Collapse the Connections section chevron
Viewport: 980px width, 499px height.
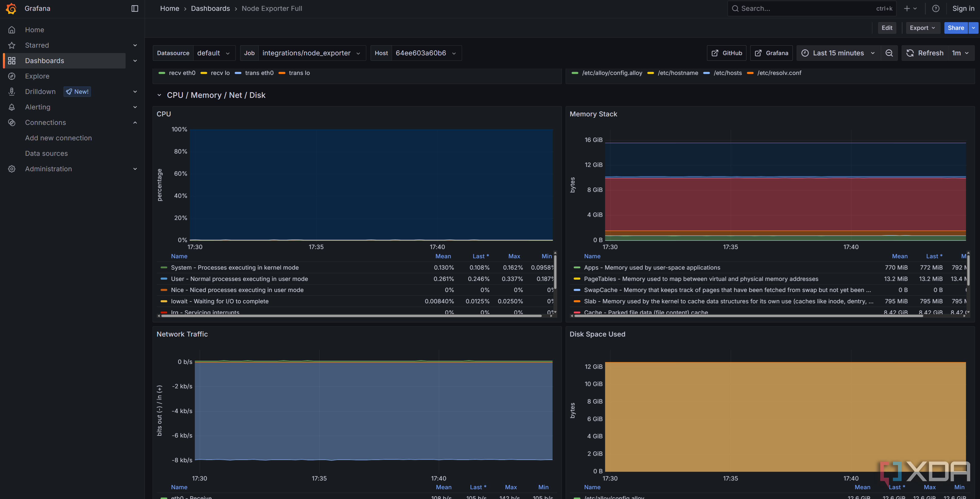[x=135, y=123]
